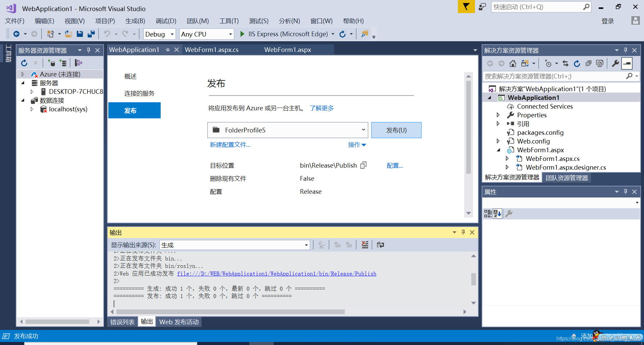Expand the Properties node in Solution Explorer
The height and width of the screenshot is (345, 644).
coord(498,115)
